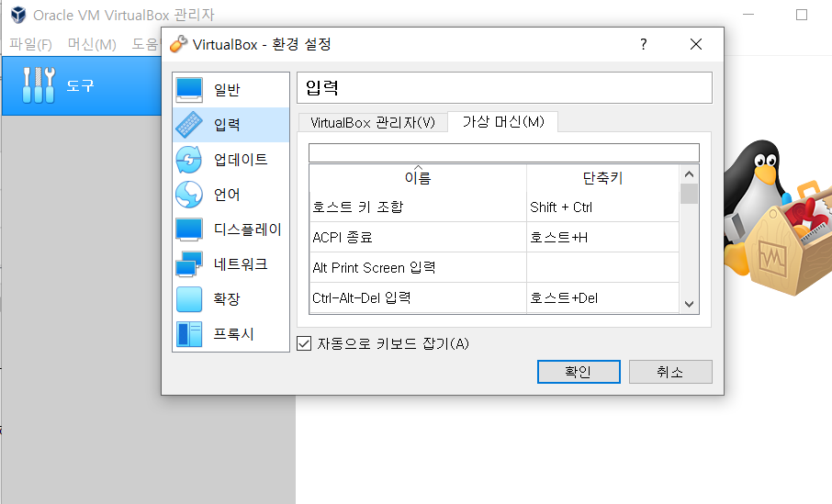This screenshot has height=504, width=832.
Task: Select the ACPI 종료 row
Action: pos(494,237)
